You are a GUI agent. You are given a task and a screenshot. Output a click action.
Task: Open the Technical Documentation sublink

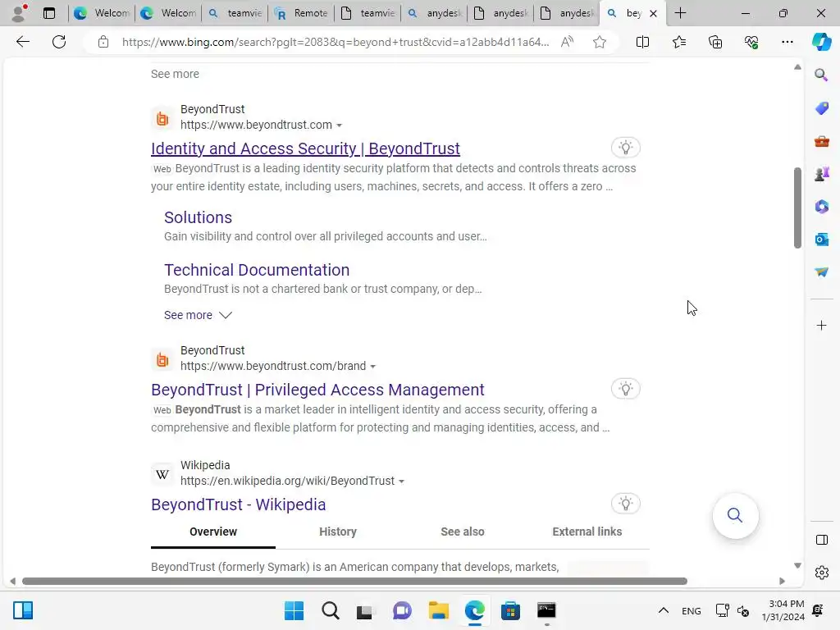tap(257, 270)
